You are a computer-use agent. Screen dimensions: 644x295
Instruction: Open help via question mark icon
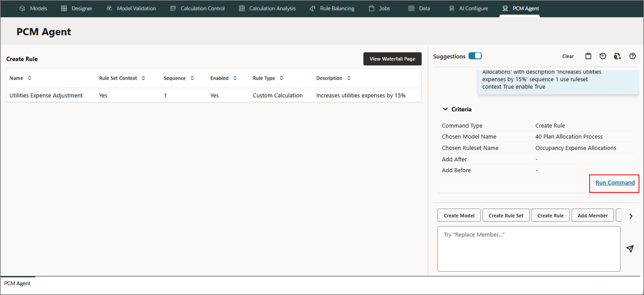[x=632, y=56]
